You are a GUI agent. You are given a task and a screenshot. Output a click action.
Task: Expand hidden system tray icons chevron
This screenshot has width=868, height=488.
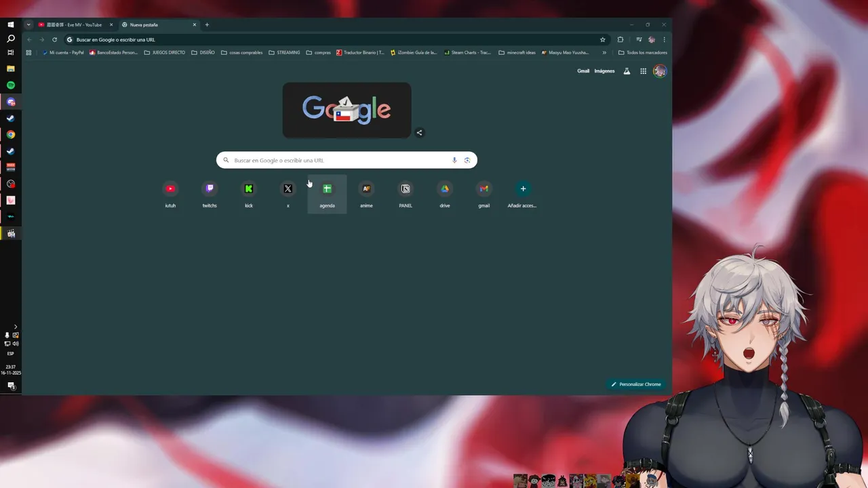16,327
